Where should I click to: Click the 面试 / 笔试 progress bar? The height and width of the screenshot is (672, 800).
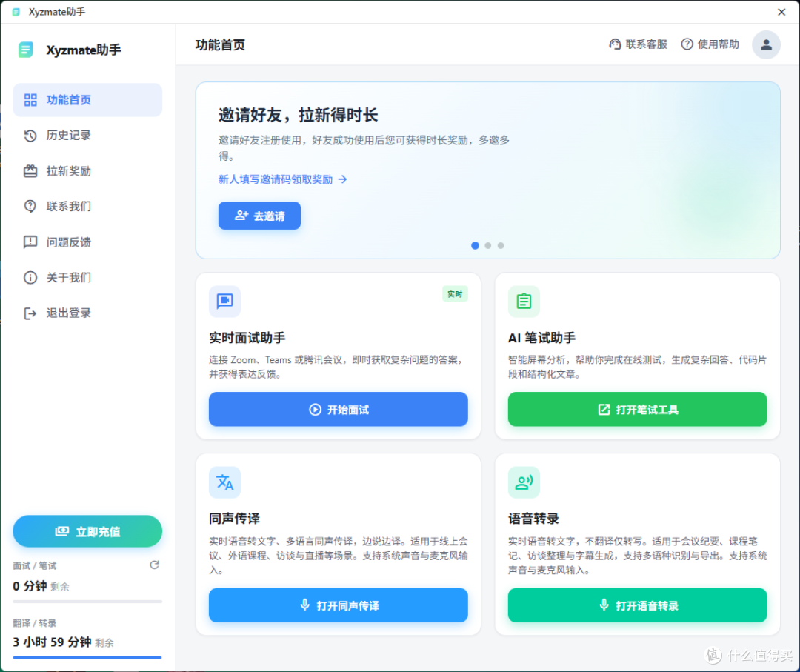87,602
